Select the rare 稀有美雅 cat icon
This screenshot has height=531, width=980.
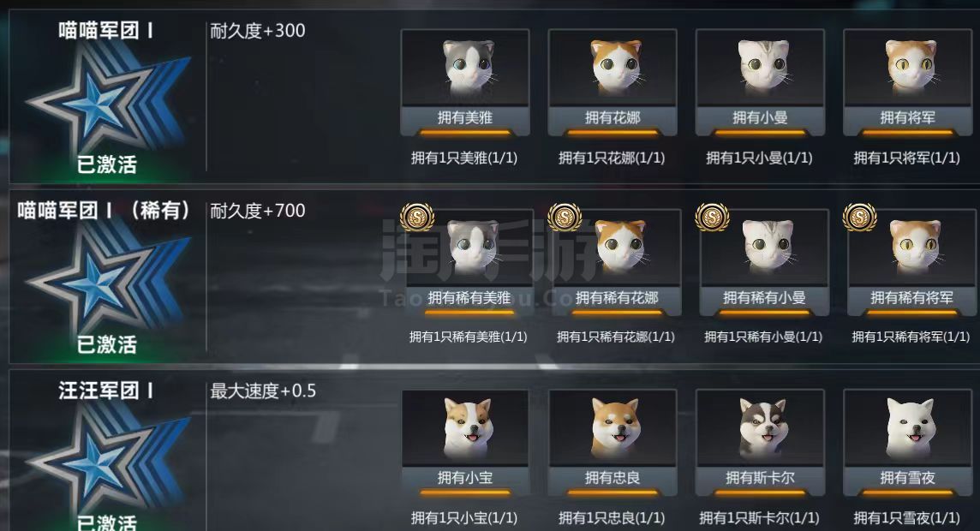coord(473,248)
